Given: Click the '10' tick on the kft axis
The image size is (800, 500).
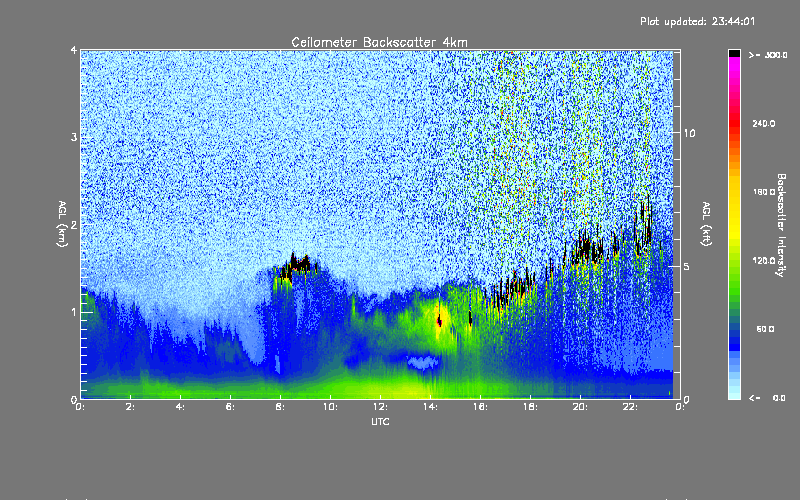Looking at the screenshot, I should coord(689,133).
